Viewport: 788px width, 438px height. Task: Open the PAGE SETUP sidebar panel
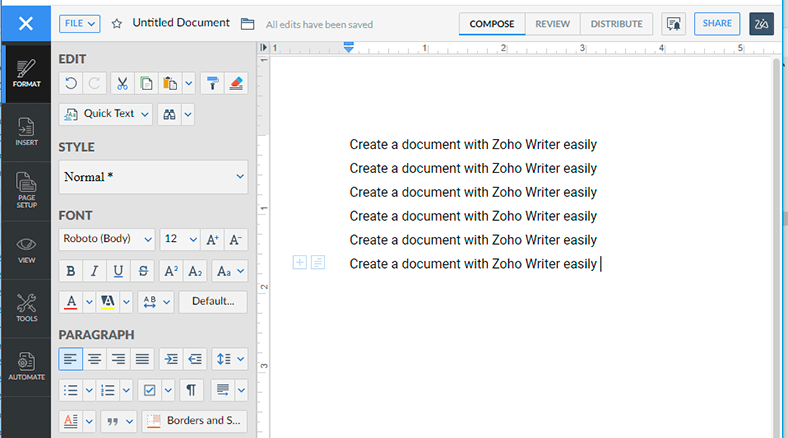click(26, 191)
